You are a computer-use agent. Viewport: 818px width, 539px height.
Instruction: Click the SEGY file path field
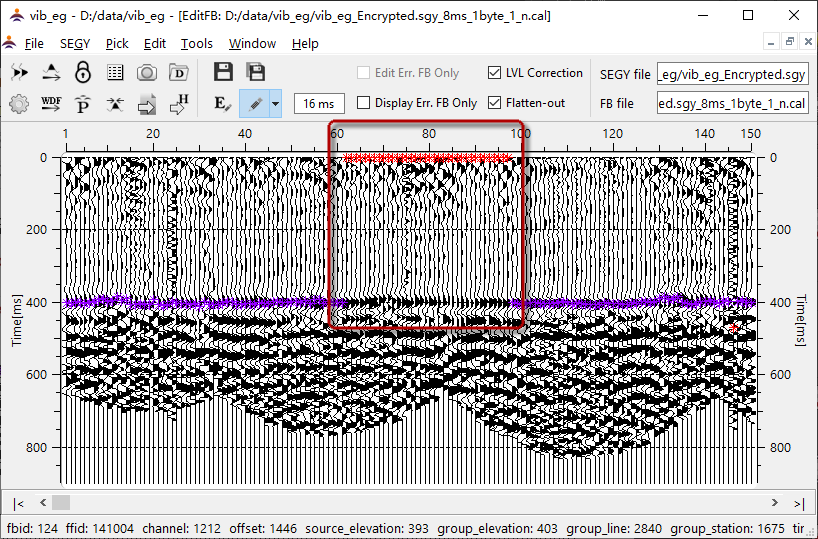coord(732,75)
